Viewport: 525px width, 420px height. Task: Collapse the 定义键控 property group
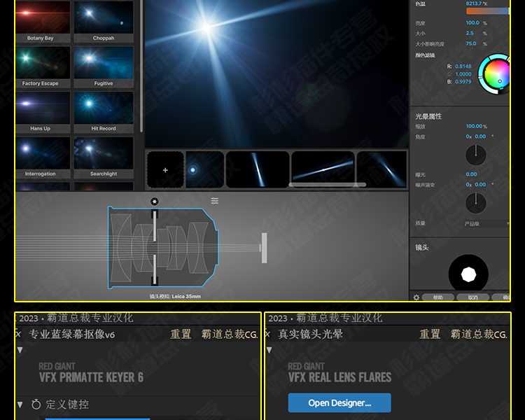20,405
